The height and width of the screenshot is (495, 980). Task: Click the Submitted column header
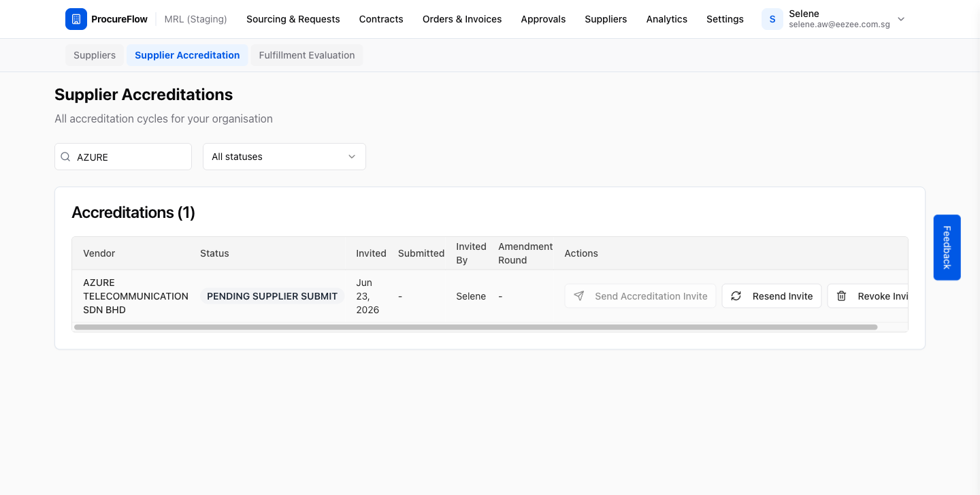[x=421, y=253]
